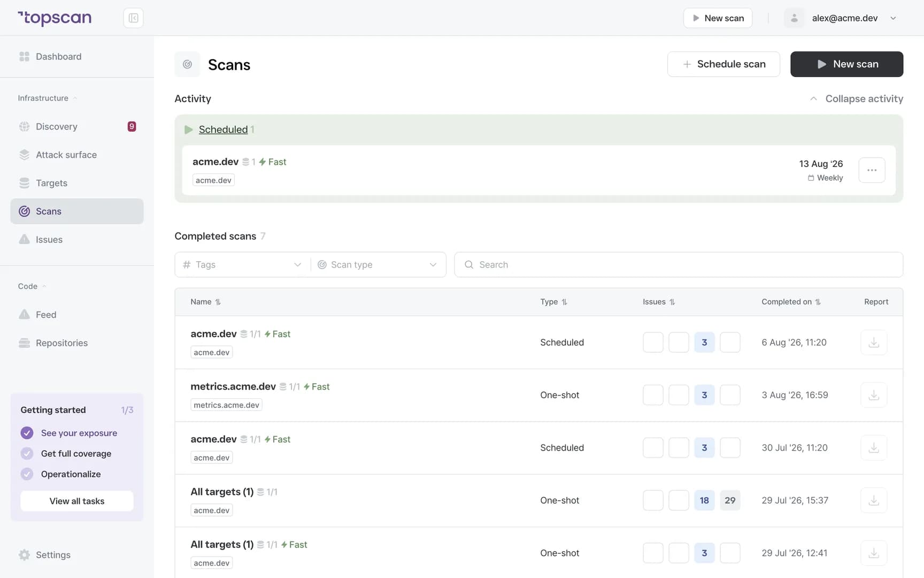Click the topscan logo

(x=55, y=18)
